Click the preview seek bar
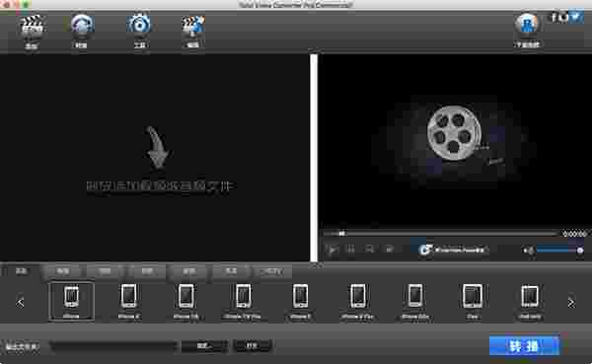This screenshot has width=592, height=364. coord(441,234)
